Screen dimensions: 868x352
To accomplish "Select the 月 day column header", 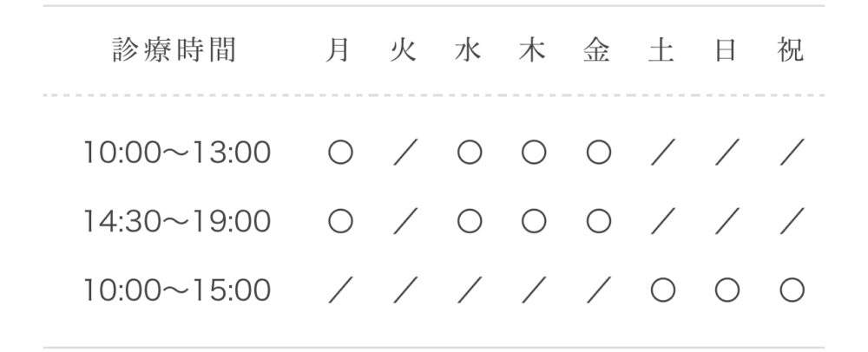I will 338,50.
